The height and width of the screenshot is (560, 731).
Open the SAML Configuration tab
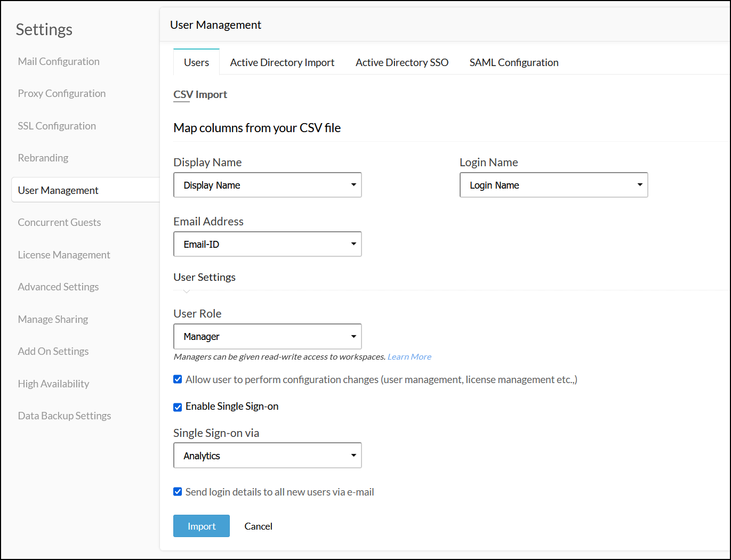(x=514, y=62)
